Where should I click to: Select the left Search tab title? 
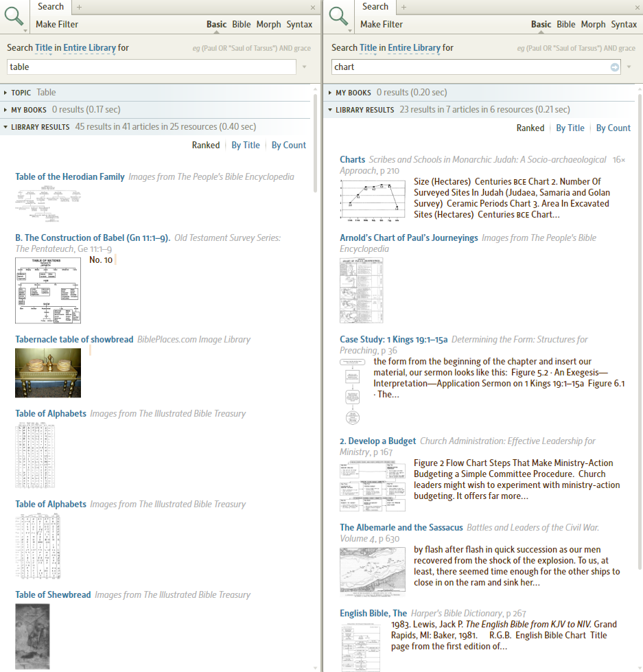(x=51, y=7)
